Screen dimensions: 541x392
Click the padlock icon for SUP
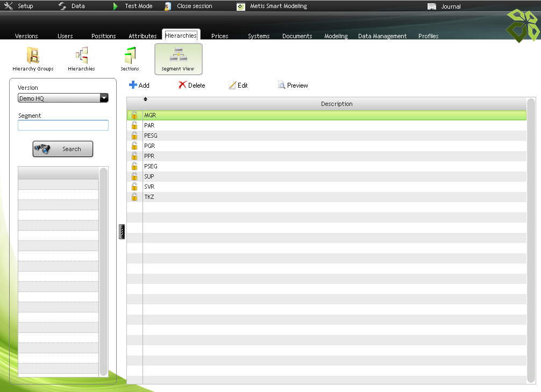[134, 176]
